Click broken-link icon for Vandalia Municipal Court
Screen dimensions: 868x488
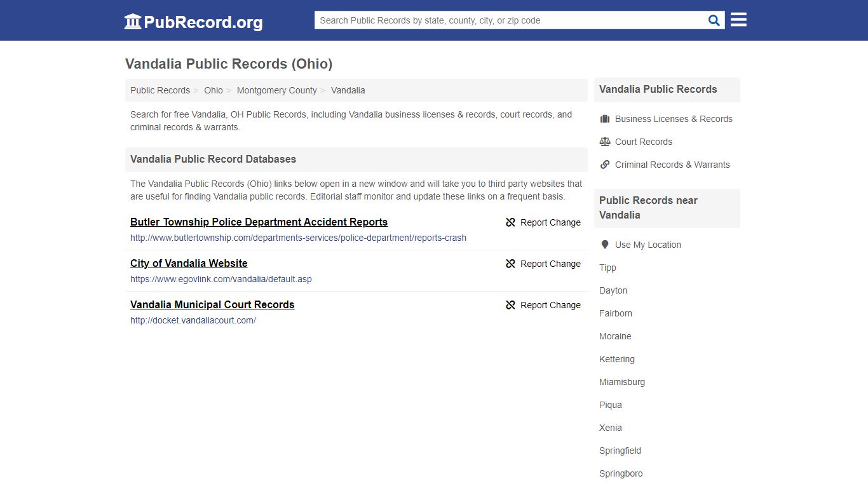pos(510,305)
